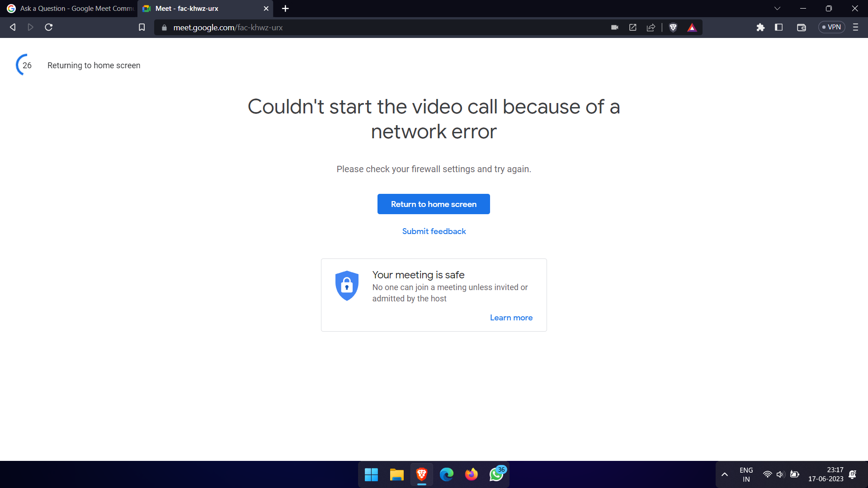Open the Extensions puzzle icon
Image resolution: width=868 pixels, height=488 pixels.
coord(760,28)
